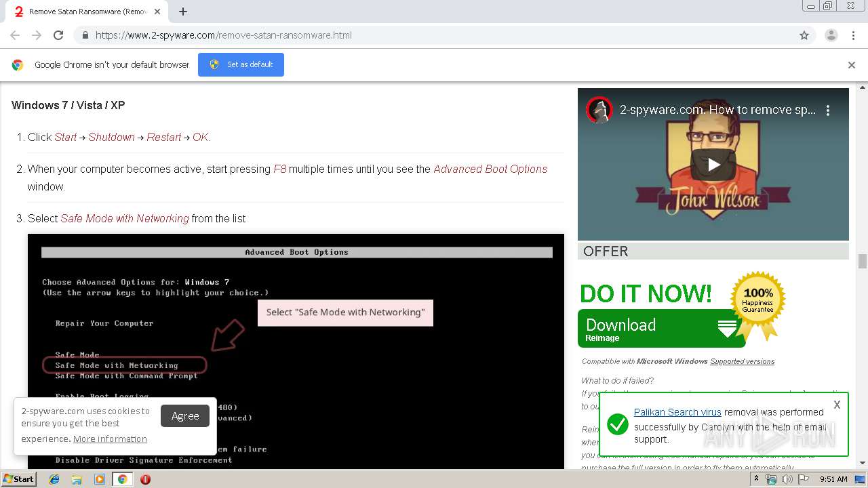Image resolution: width=868 pixels, height=488 pixels.
Task: Bookmark this page with the star icon
Action: click(804, 35)
